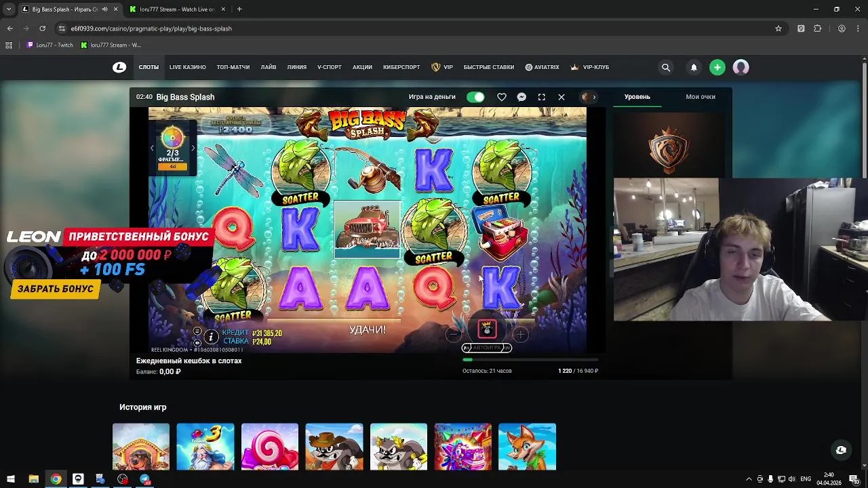Bookmark this page with star icon
Screen dimensions: 868x488
(778, 28)
